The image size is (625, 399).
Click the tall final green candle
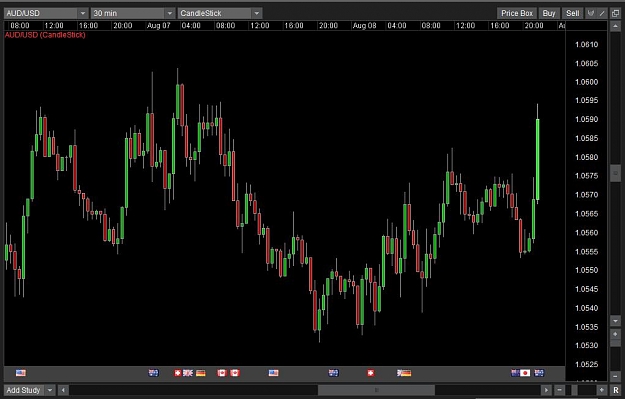(x=538, y=159)
